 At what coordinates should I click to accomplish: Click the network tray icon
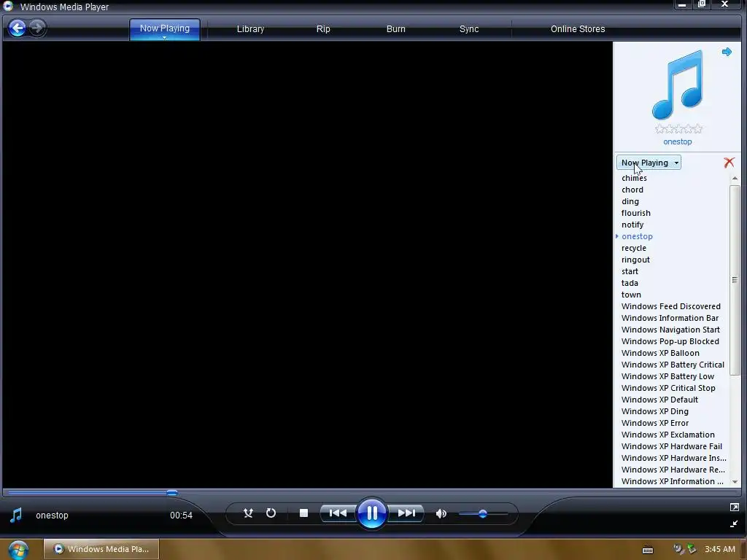coord(691,549)
